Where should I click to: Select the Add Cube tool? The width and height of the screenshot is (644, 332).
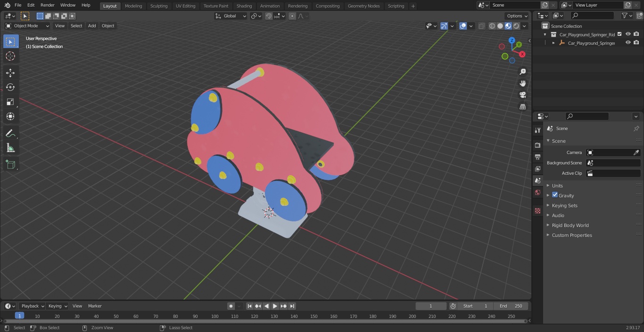coord(10,165)
